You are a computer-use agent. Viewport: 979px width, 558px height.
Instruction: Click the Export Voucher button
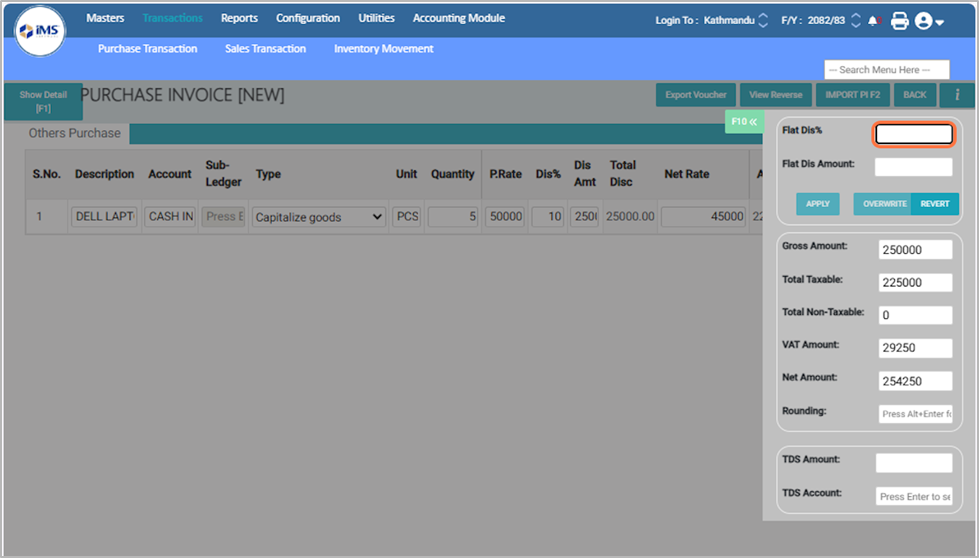[695, 95]
